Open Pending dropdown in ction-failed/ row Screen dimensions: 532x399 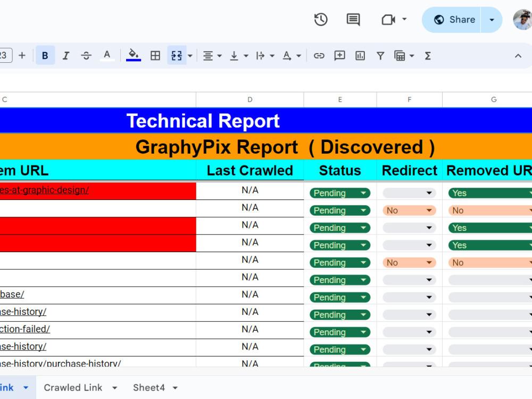click(x=339, y=332)
